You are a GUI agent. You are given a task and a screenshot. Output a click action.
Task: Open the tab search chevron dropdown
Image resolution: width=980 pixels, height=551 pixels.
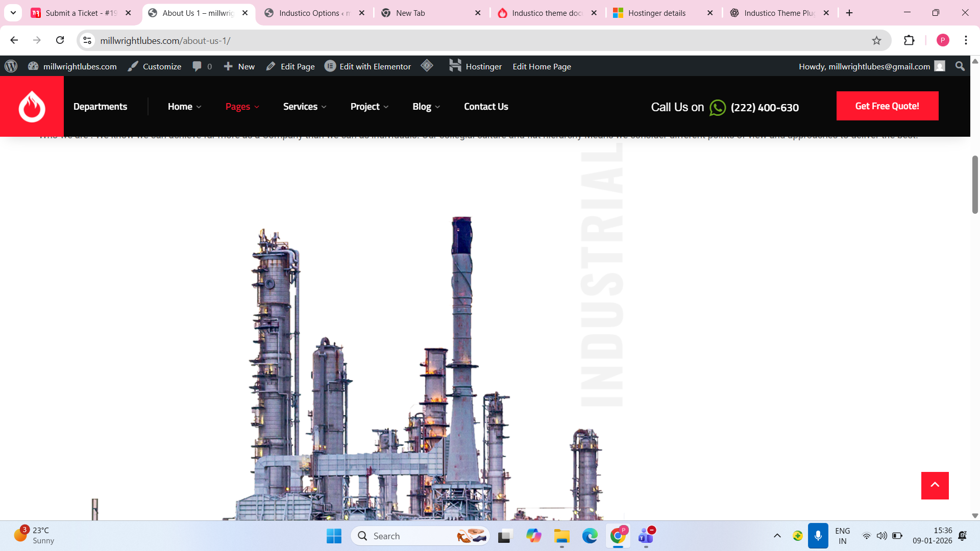(x=13, y=13)
